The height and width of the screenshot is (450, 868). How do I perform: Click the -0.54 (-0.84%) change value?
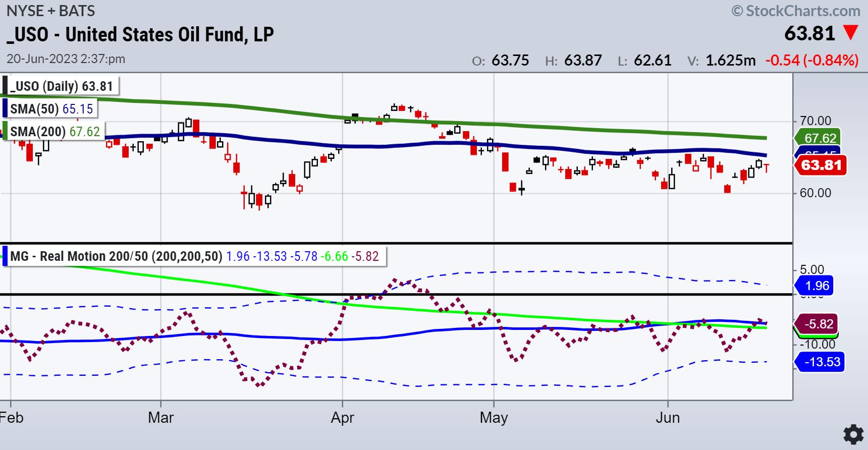(x=812, y=61)
